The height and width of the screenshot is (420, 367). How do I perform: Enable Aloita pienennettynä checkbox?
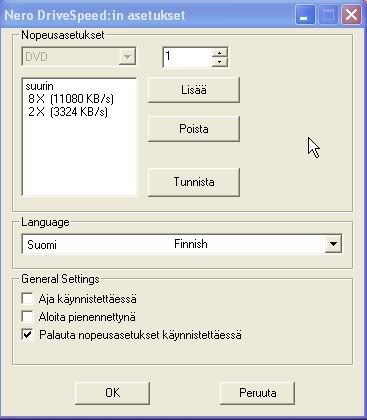coord(27,317)
